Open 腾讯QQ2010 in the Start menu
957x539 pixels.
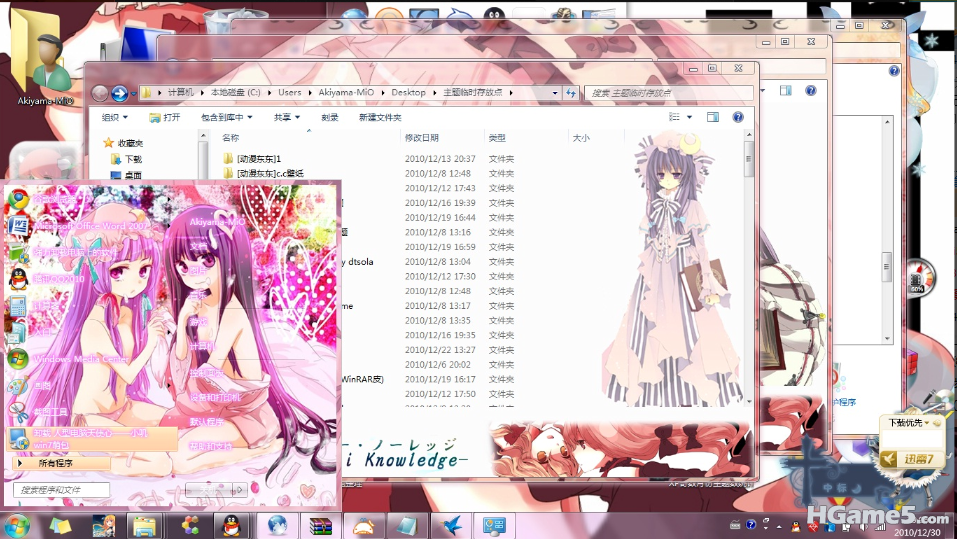pyautogui.click(x=58, y=279)
